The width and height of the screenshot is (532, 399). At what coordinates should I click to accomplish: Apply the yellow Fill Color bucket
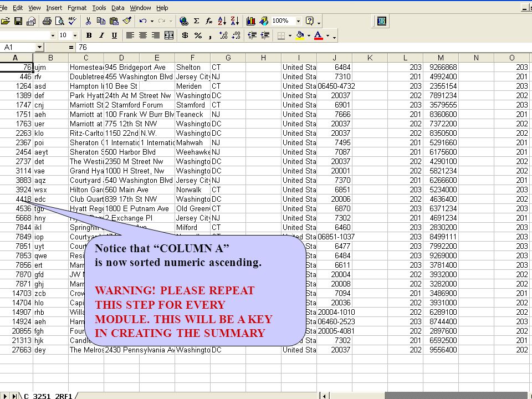300,35
